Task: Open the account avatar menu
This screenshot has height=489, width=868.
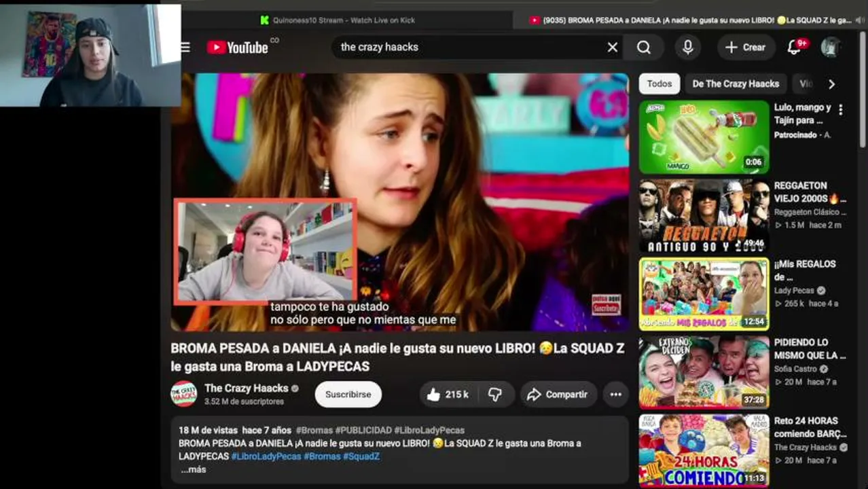Action: coord(830,47)
